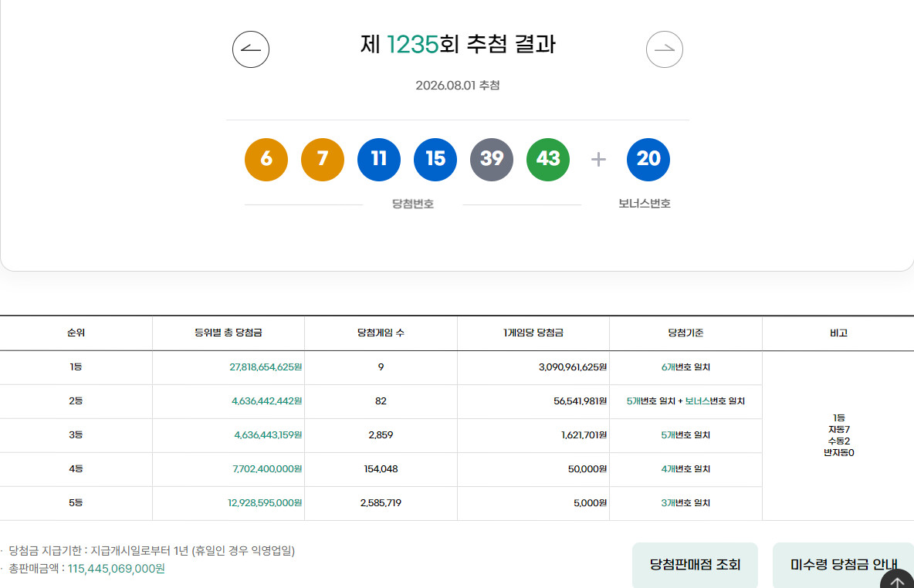This screenshot has width=914, height=588.
Task: Go to previous draw with left arrow
Action: 251,49
